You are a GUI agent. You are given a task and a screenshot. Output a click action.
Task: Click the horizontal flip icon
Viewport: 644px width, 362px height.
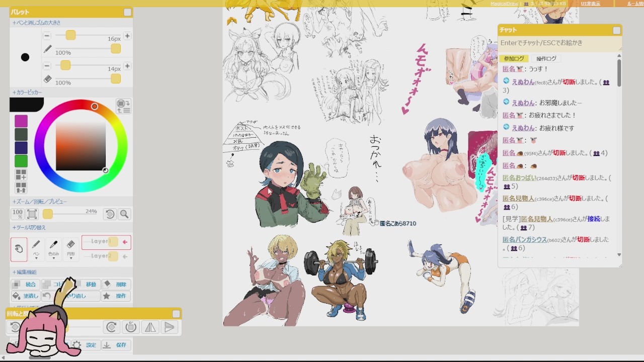[x=150, y=327]
